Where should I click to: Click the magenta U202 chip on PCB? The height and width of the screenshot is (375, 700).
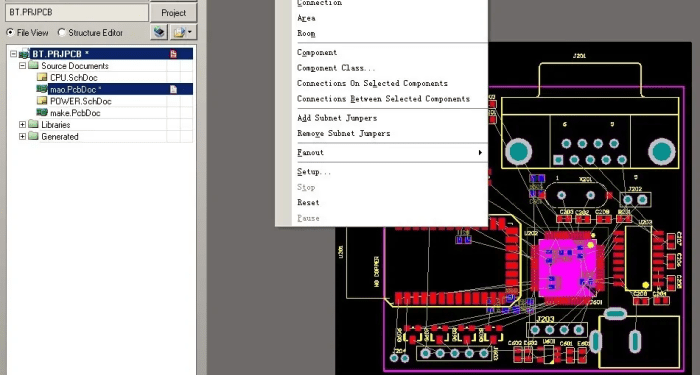[x=568, y=268]
